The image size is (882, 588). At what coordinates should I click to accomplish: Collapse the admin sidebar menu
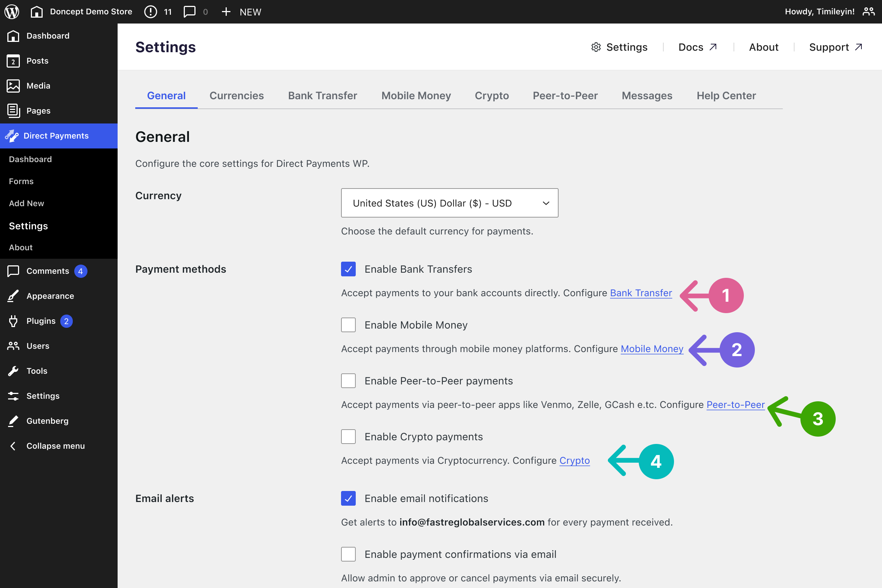coord(55,446)
